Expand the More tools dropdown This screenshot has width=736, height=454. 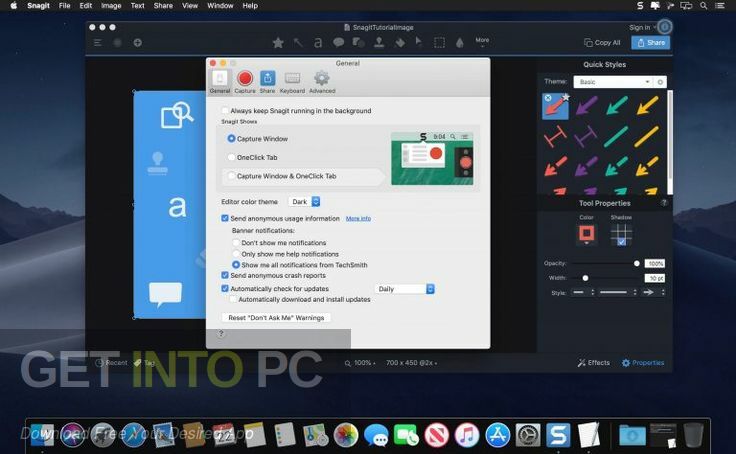coord(482,42)
